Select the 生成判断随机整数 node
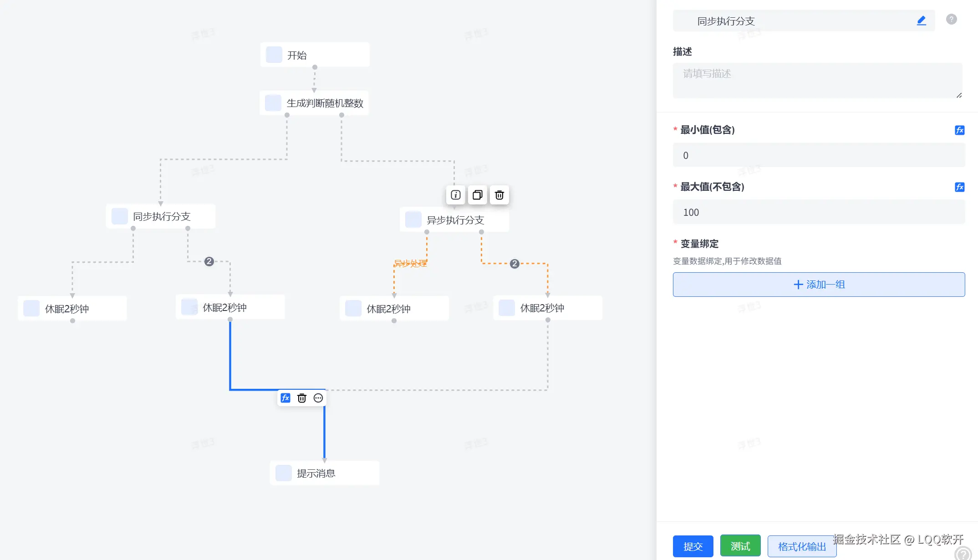Viewport: 978px width, 560px height. pyautogui.click(x=314, y=103)
